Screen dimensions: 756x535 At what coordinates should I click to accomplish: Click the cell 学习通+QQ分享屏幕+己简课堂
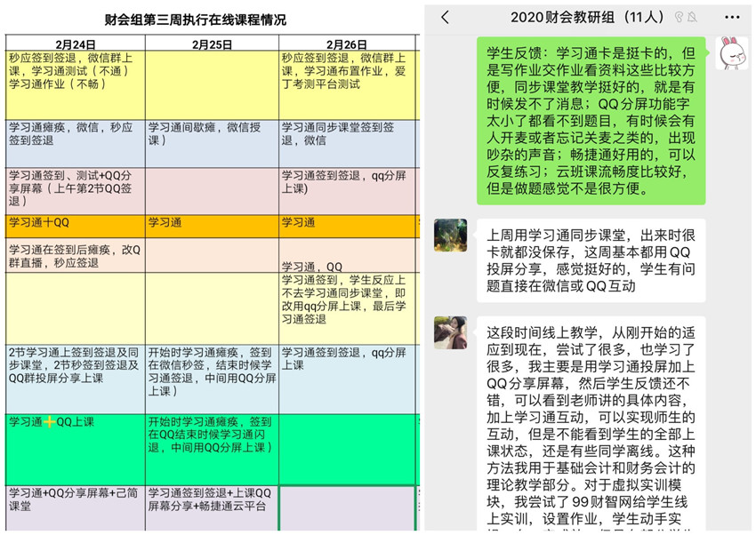click(x=76, y=508)
